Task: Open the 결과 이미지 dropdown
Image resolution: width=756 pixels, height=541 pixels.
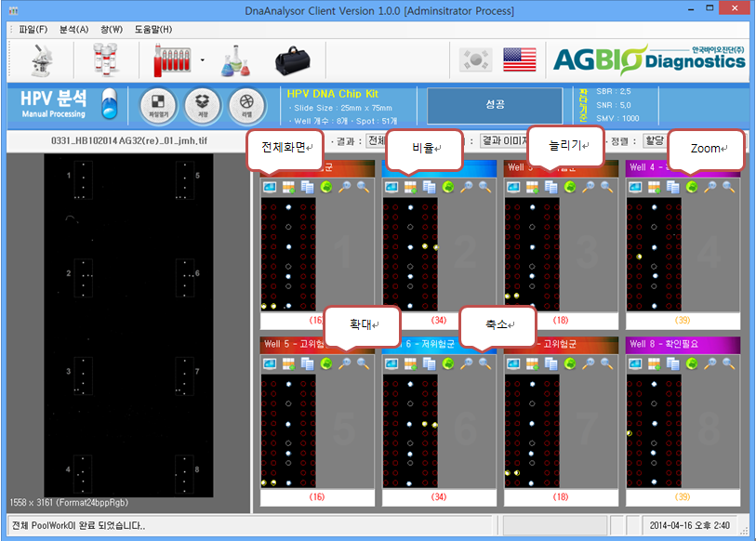Action: tap(504, 140)
